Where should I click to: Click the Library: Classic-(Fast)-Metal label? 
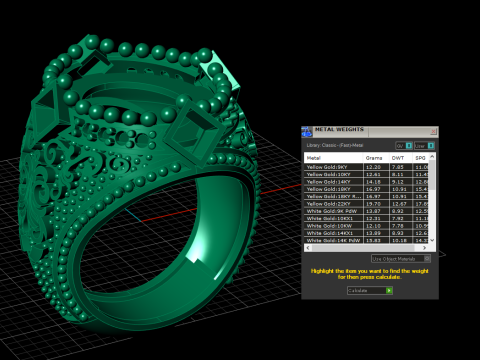tap(335, 145)
